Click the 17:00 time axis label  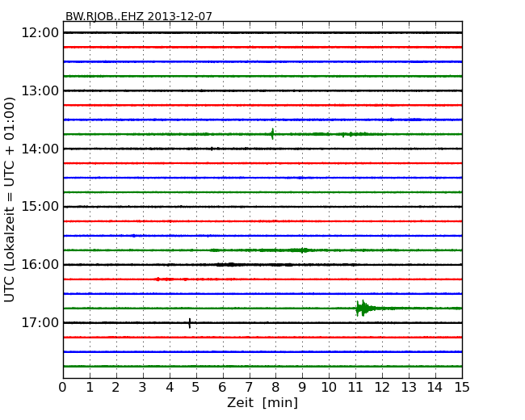point(40,322)
